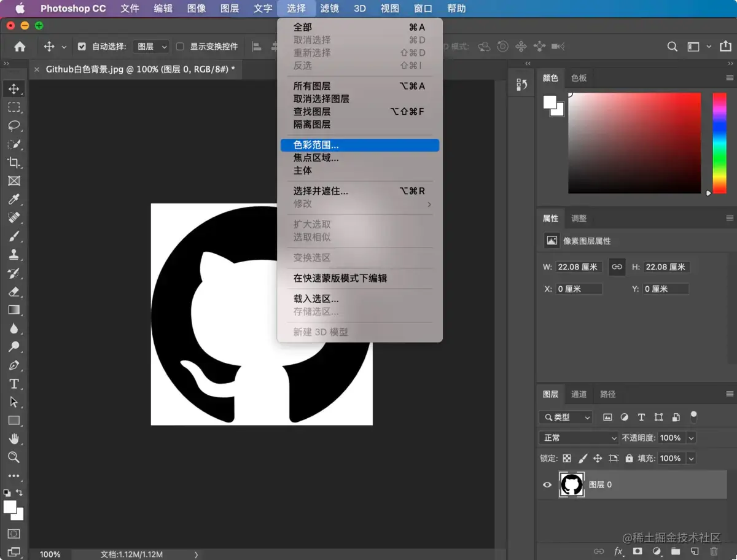Select the Pen tool
737x560 pixels.
coord(14,365)
